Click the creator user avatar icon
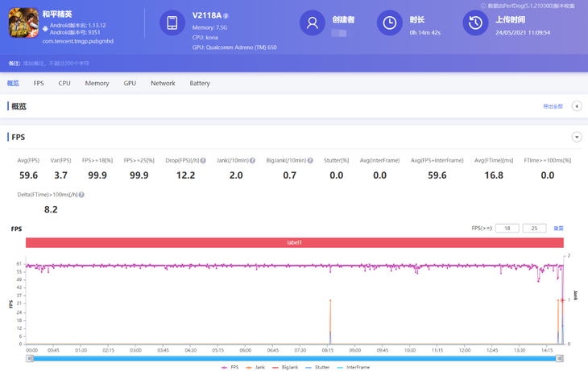The height and width of the screenshot is (371, 588). [x=312, y=23]
